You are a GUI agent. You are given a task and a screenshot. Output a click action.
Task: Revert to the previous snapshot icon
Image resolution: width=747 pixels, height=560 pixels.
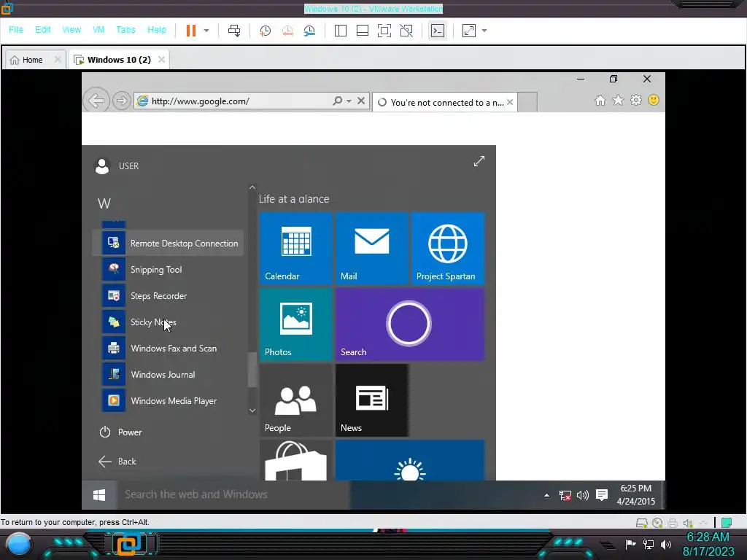point(287,31)
